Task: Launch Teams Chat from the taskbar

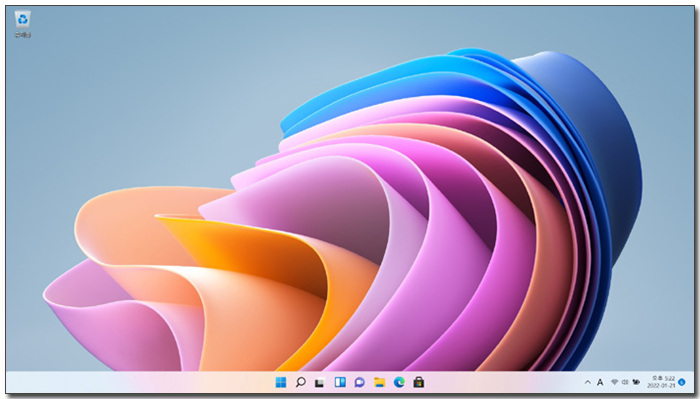Action: point(359,382)
